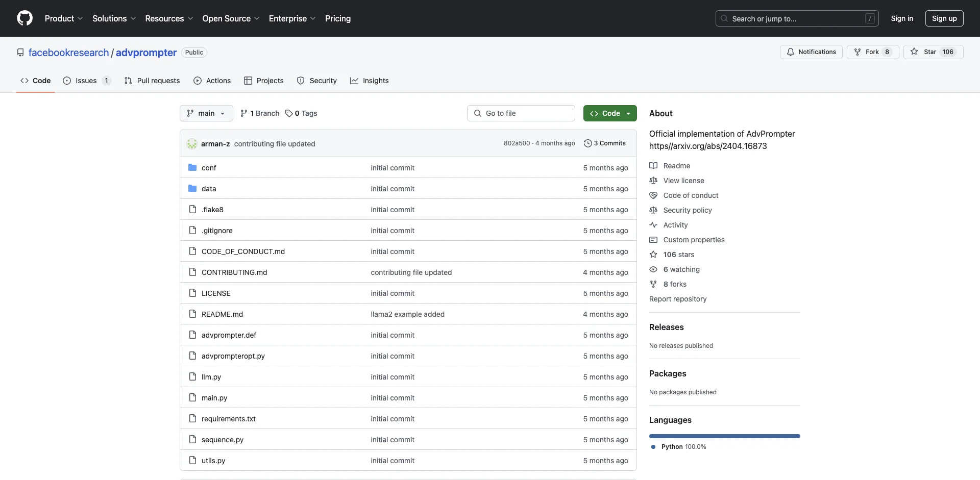The image size is (980, 480).
Task: Click the Python language bar
Action: [725, 436]
